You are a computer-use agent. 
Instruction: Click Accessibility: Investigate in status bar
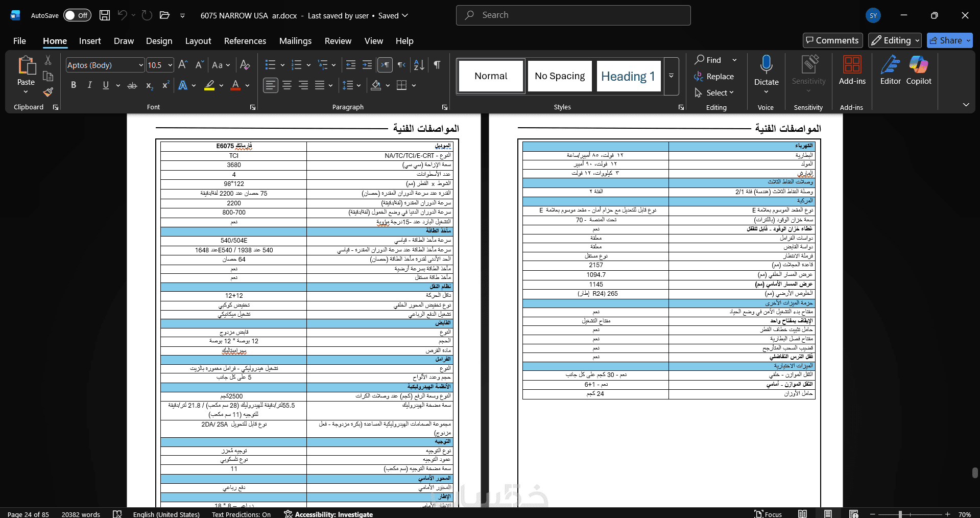(x=328, y=514)
